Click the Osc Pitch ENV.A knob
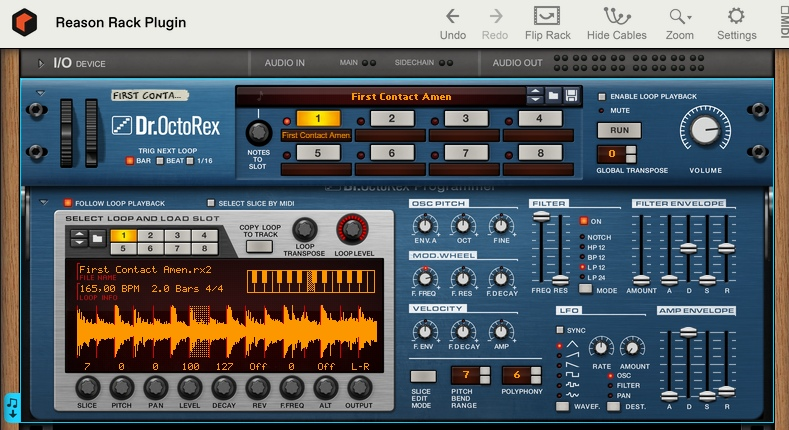This screenshot has height=430, width=789. coord(425,225)
